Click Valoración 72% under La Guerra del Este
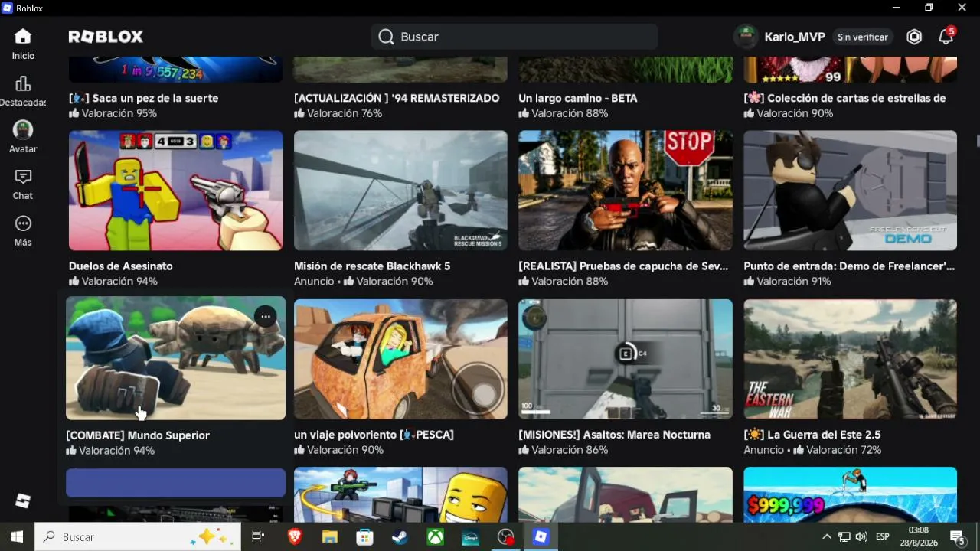 [x=837, y=450]
